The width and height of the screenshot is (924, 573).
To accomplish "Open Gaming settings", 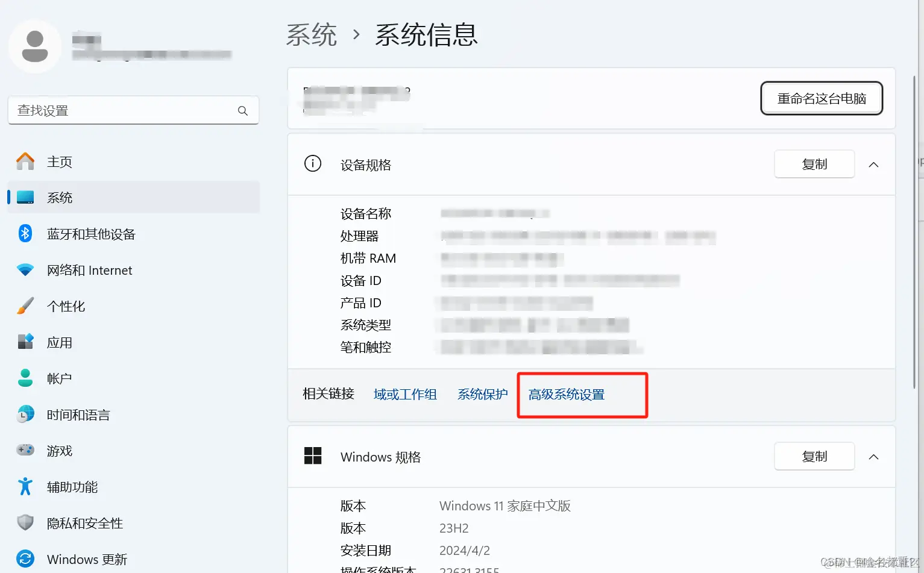I will tap(59, 450).
